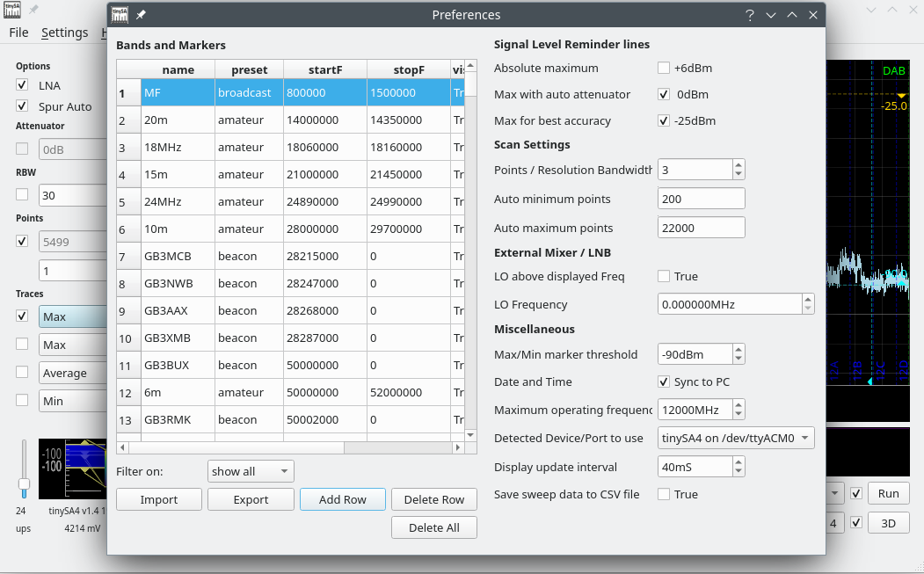
Task: Click the question mark help icon in Preferences
Action: tap(750, 15)
